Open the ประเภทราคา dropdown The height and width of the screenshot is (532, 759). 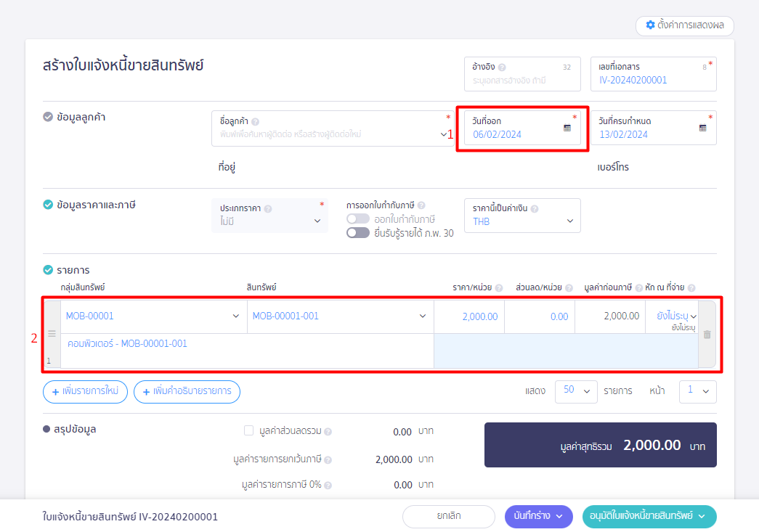pos(269,216)
